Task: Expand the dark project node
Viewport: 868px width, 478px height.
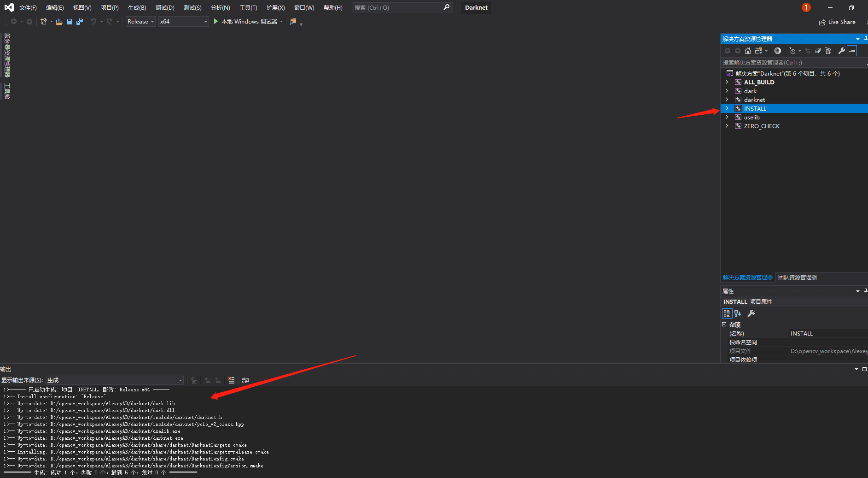Action: pyautogui.click(x=727, y=91)
